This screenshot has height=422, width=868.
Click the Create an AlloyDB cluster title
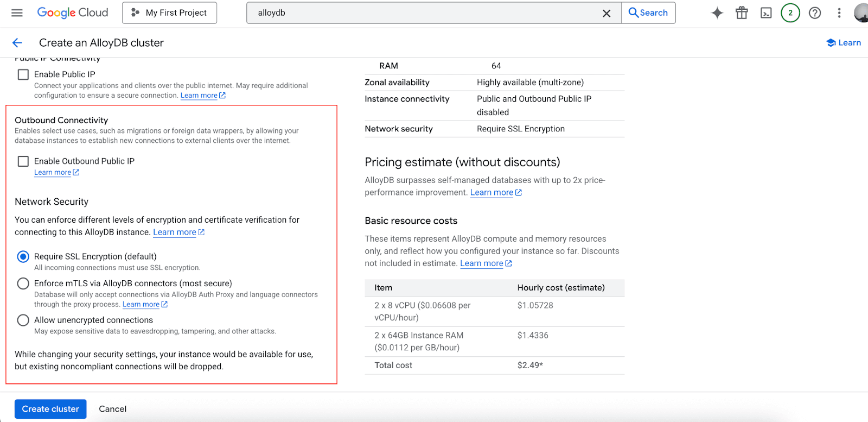(101, 43)
